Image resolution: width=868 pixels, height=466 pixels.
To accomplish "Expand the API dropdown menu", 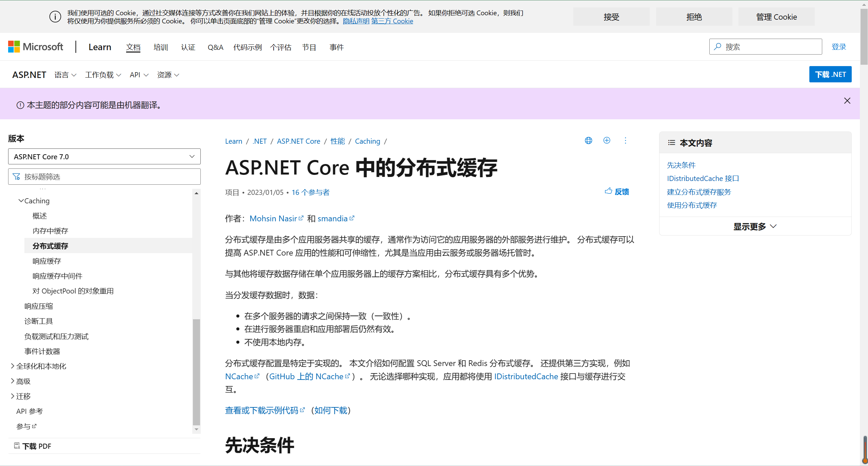I will pos(139,75).
